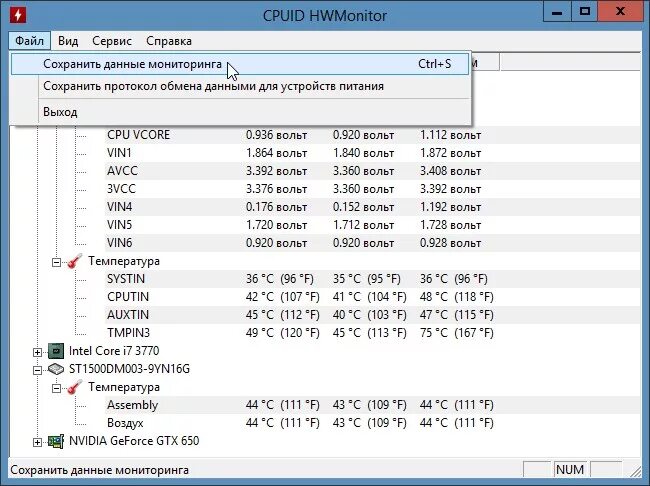Click CPU VCORE max value 1.112 вольт
The image size is (650, 486).
point(451,135)
